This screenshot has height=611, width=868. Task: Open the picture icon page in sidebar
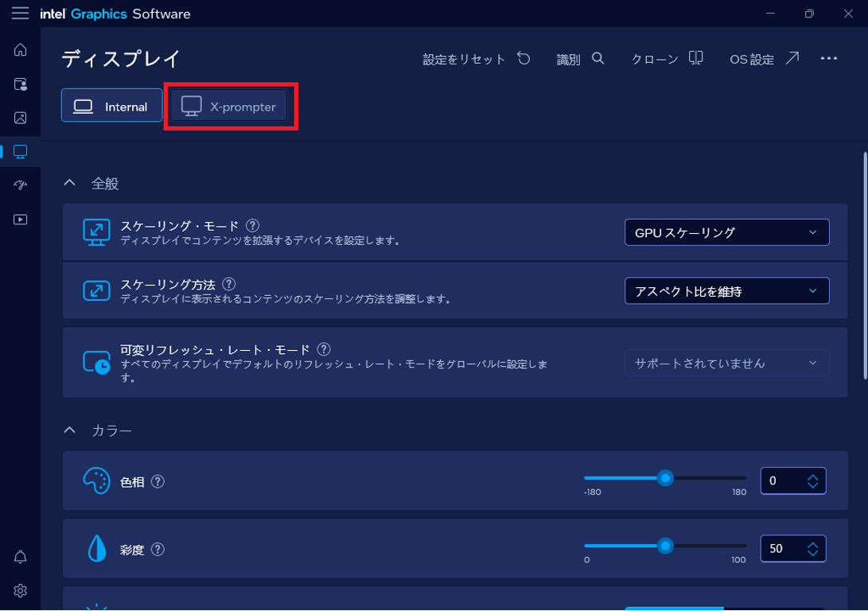point(21,118)
